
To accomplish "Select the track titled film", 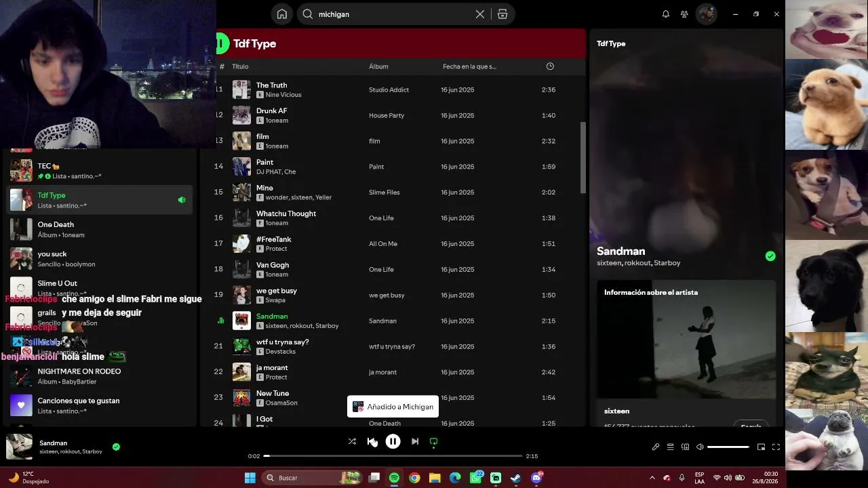I will (262, 136).
